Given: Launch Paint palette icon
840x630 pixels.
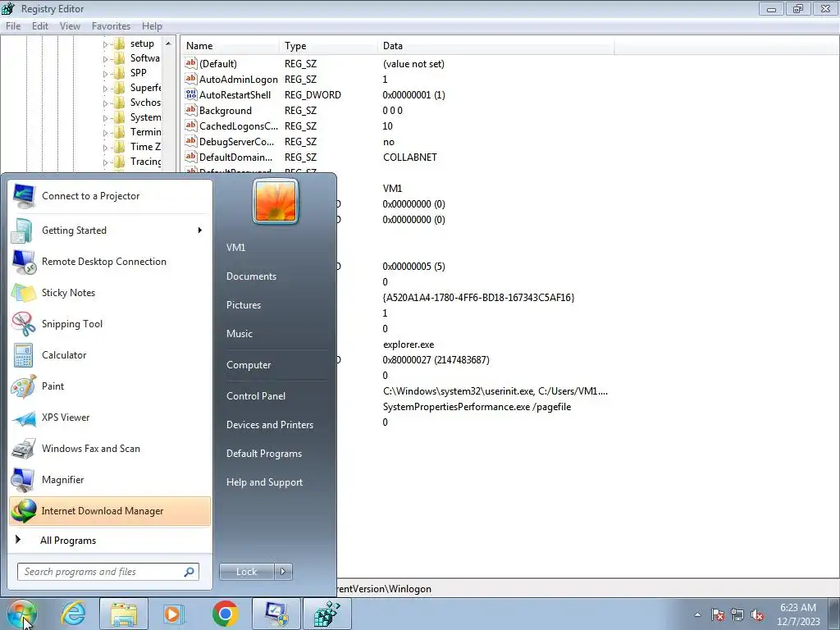Looking at the screenshot, I should pyautogui.click(x=24, y=386).
